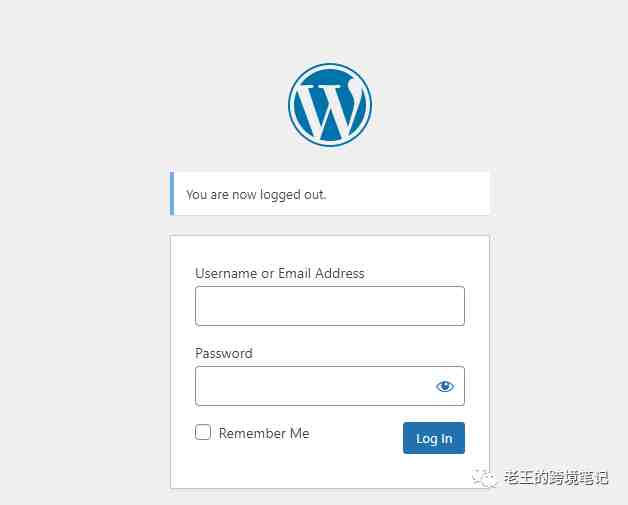
Task: Click empty space below the Remember Me row
Action: 330,469
